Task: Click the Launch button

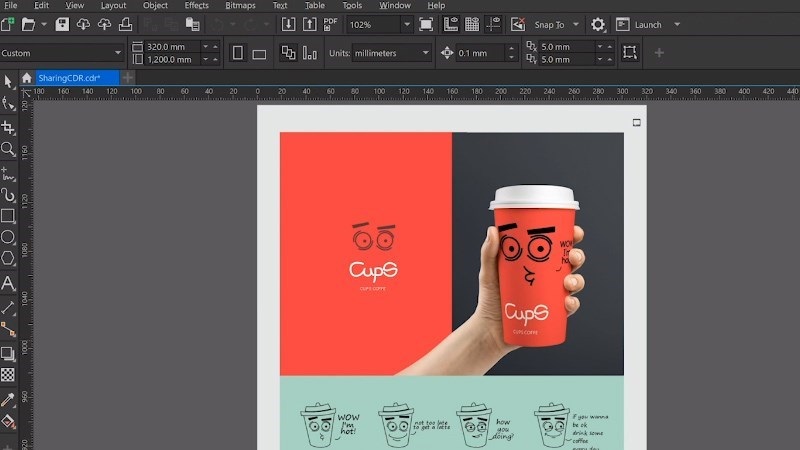Action: point(648,24)
